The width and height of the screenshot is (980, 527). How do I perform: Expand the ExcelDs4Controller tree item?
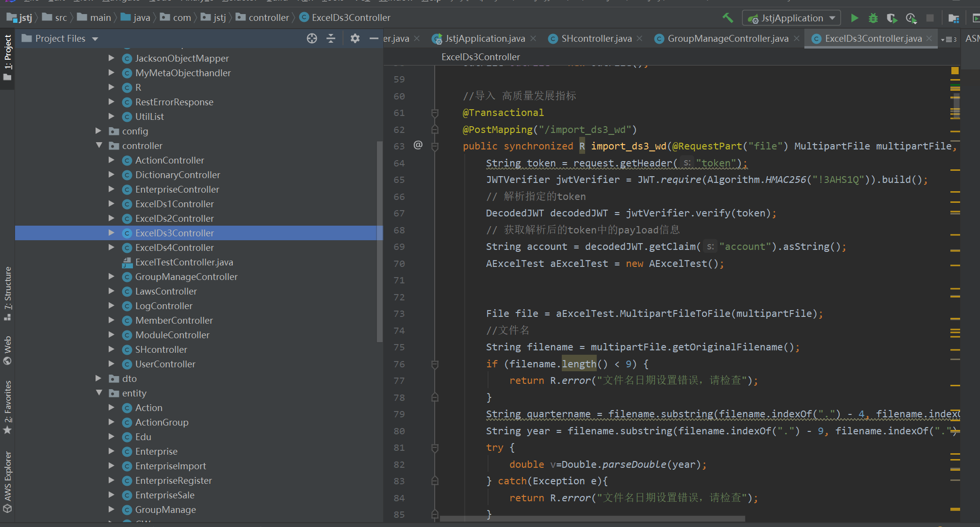(112, 247)
